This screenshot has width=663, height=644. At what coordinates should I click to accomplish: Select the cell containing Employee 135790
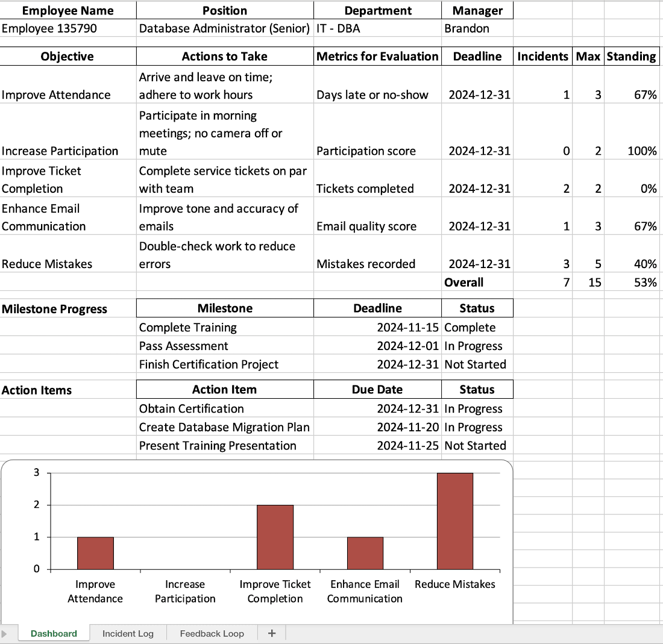click(68, 28)
